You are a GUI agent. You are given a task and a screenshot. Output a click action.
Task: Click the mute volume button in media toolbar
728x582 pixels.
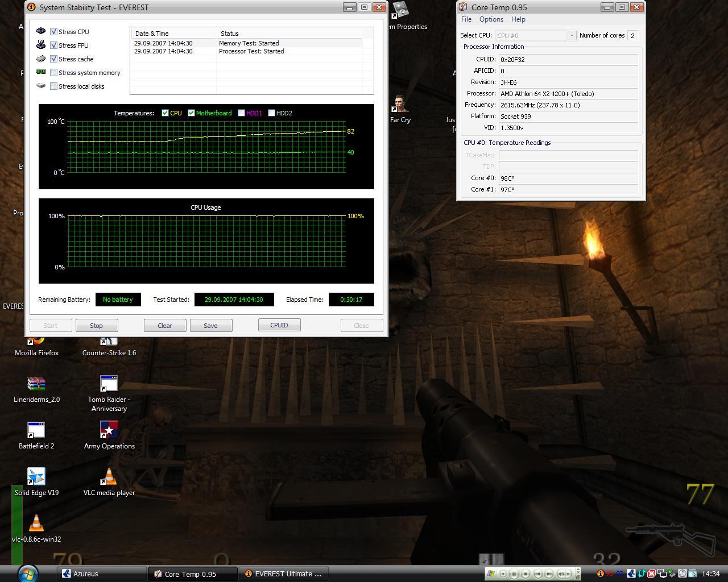561,574
